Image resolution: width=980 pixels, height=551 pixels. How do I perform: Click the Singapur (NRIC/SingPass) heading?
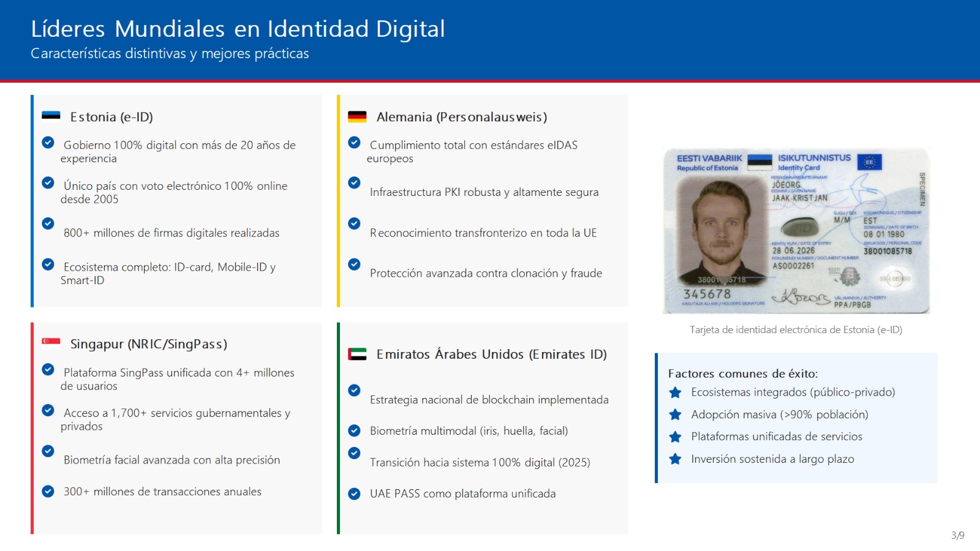(149, 344)
